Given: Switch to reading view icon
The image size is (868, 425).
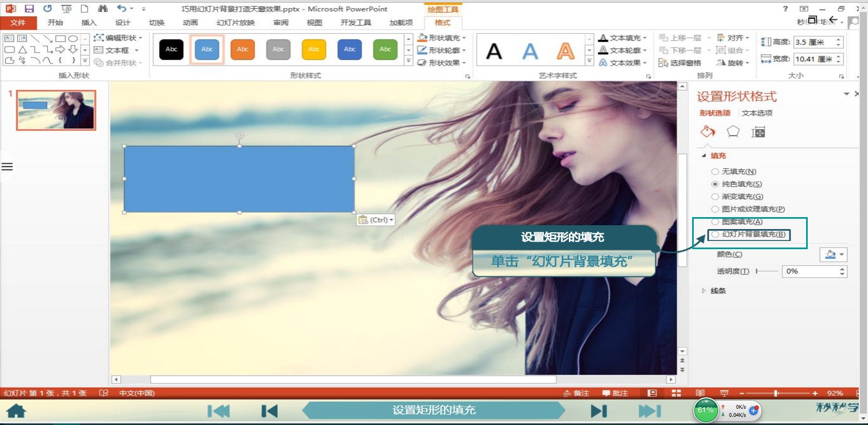Looking at the screenshot, I should coord(700,393).
